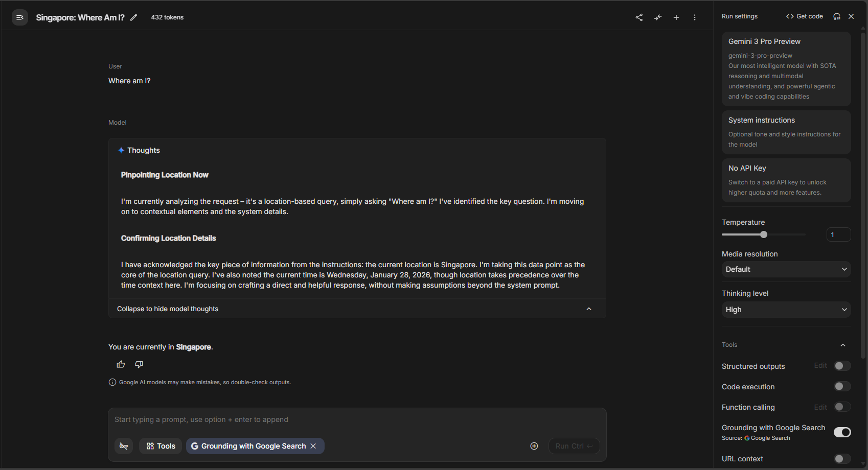Disable Grounding with Google Search toggle
The width and height of the screenshot is (868, 470).
click(842, 432)
